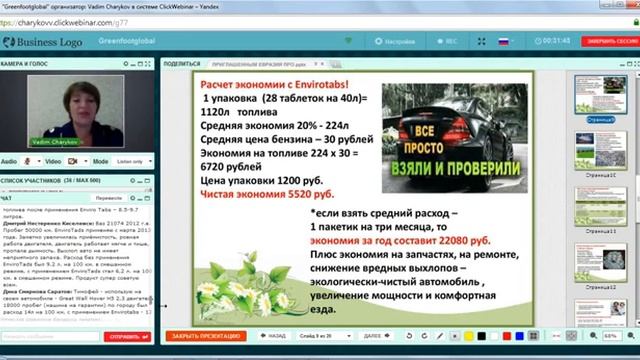This screenshot has height=360, width=640.
Task: Pick the red color swatch
Action: click(507, 336)
